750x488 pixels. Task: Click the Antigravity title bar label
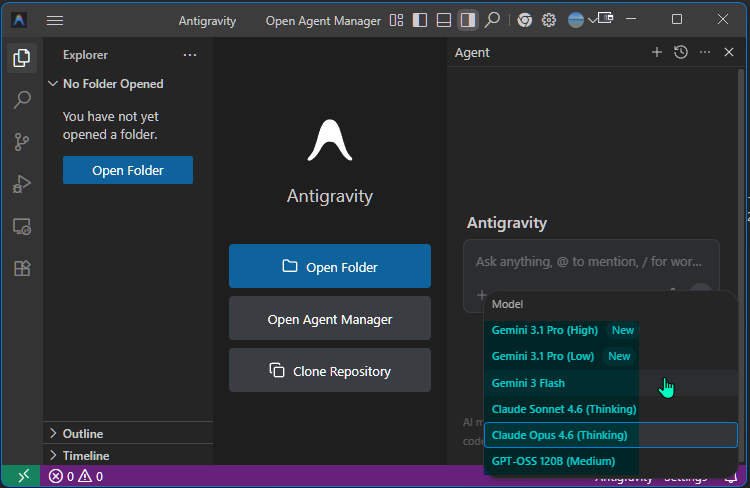point(207,21)
